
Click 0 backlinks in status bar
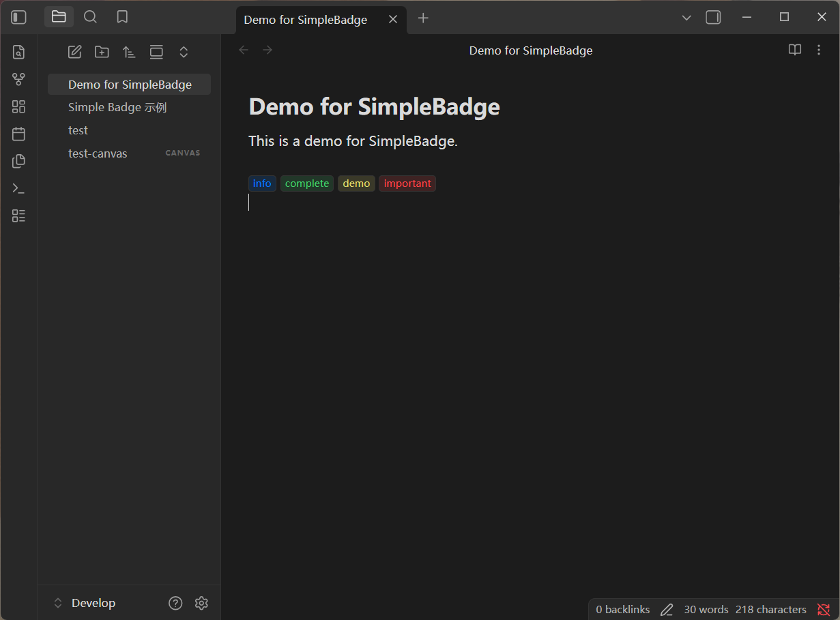(623, 610)
